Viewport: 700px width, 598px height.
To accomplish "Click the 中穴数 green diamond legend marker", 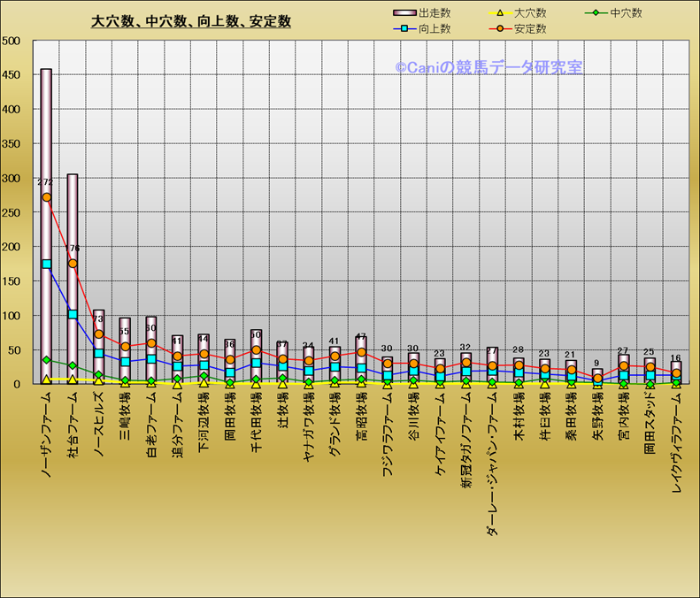I will pyautogui.click(x=599, y=13).
